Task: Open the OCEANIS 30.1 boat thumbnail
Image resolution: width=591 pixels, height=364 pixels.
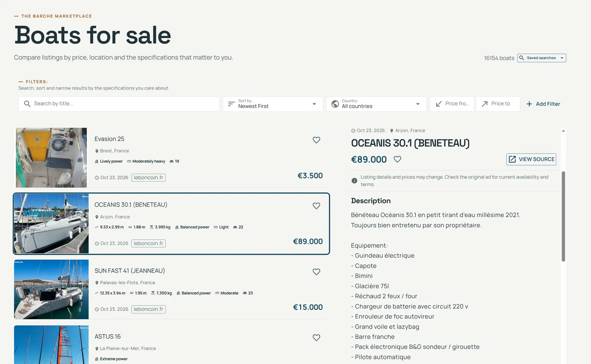Action: [51, 223]
